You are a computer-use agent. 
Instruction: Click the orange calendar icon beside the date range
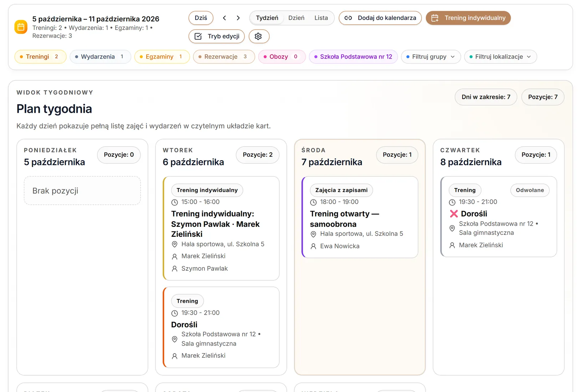(21, 27)
